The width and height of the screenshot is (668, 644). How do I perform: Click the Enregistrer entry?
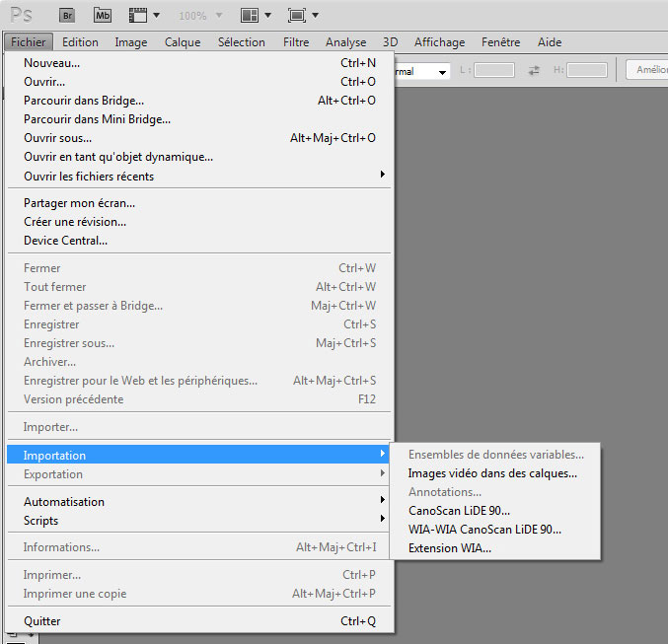click(199, 324)
